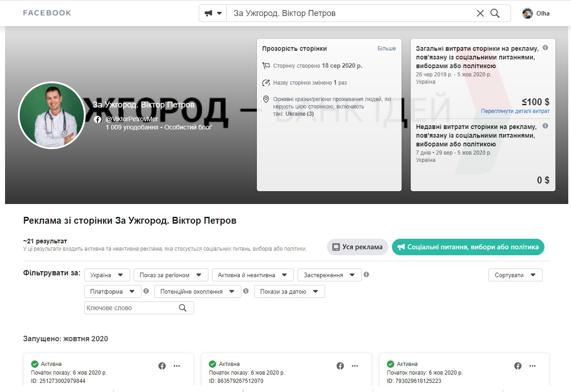This screenshot has height=392, width=571.
Task: Click the FACEBOOK logo
Action: (47, 13)
